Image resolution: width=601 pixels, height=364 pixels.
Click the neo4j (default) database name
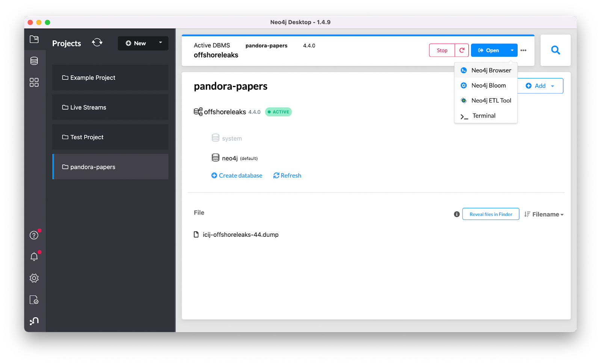point(240,158)
